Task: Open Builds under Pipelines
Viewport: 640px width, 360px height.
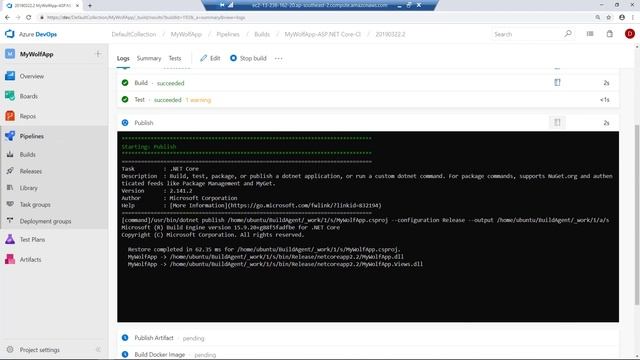Action: point(27,154)
